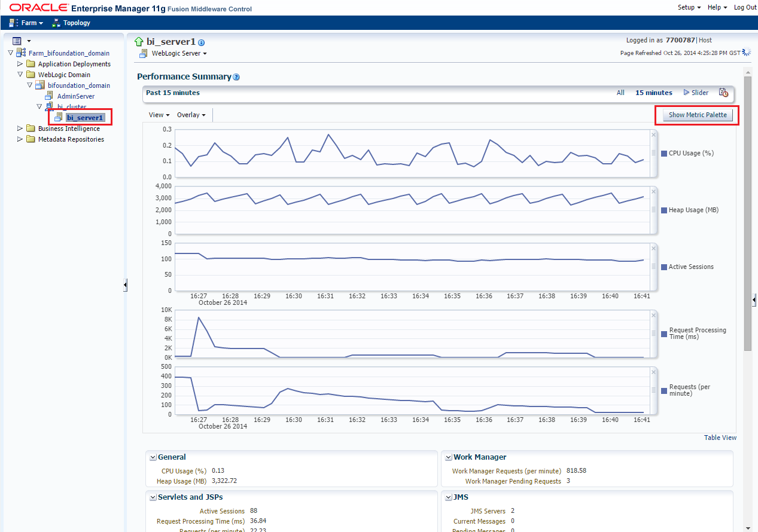Image resolution: width=758 pixels, height=532 pixels.
Task: Remove the Active Sessions chart with its X
Action: [653, 249]
